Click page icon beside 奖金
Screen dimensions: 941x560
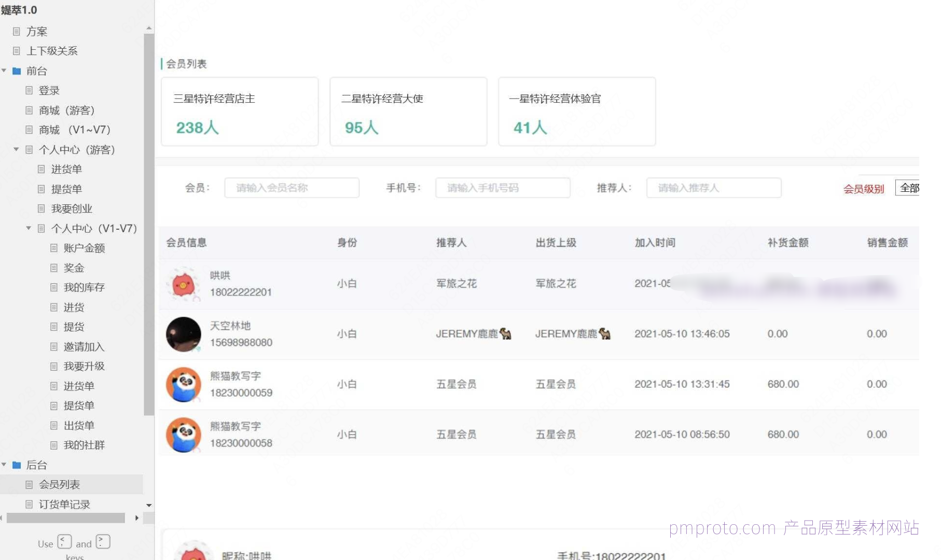click(54, 268)
